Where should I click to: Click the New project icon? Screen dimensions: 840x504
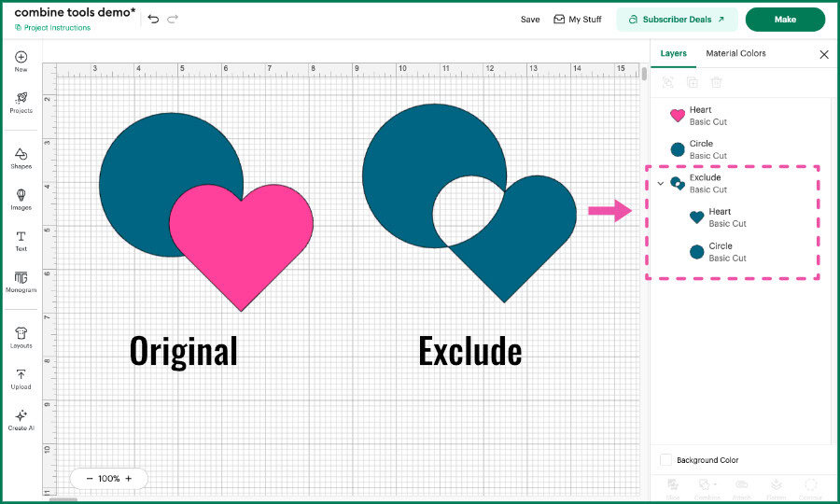[x=21, y=61]
